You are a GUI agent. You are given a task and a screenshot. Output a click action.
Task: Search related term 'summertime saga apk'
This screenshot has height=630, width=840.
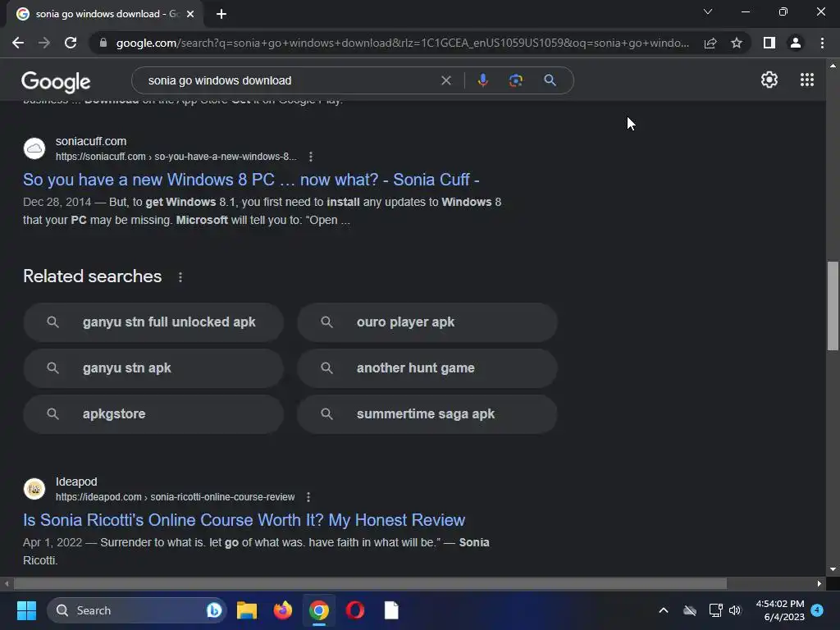[427, 414]
